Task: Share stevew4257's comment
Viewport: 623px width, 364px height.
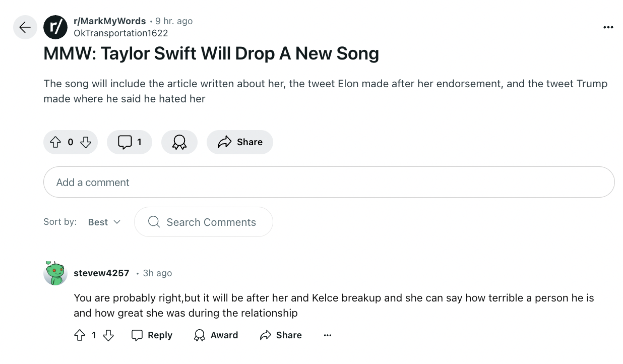Action: [x=281, y=335]
